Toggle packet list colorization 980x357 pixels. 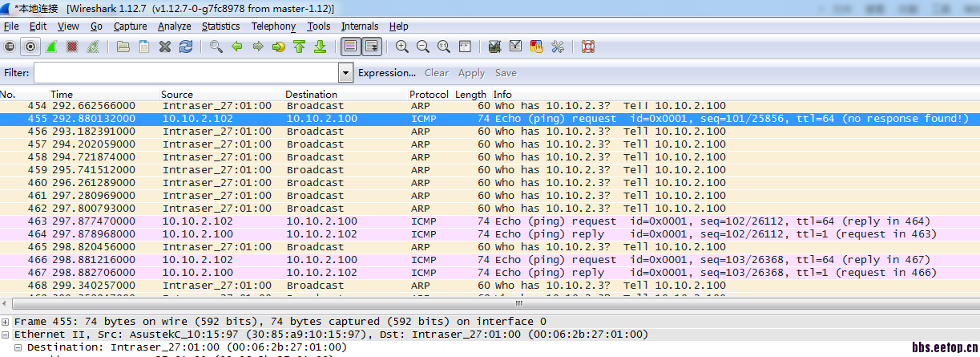point(350,47)
